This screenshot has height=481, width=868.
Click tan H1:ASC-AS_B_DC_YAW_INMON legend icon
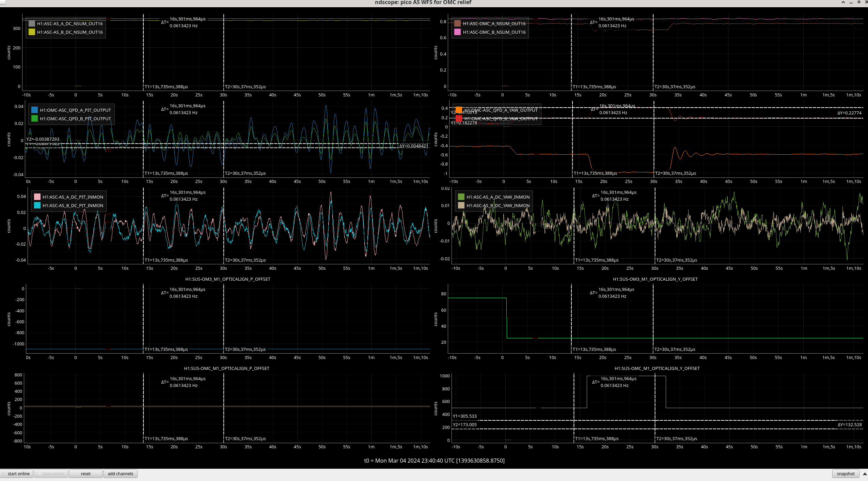461,205
